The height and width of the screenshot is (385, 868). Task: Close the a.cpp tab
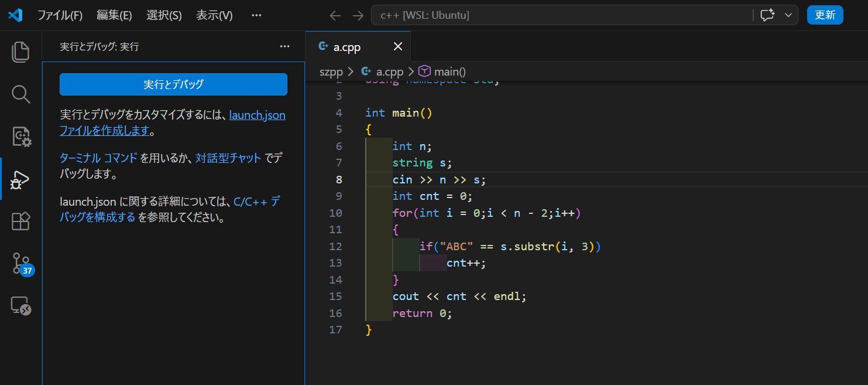click(x=398, y=47)
